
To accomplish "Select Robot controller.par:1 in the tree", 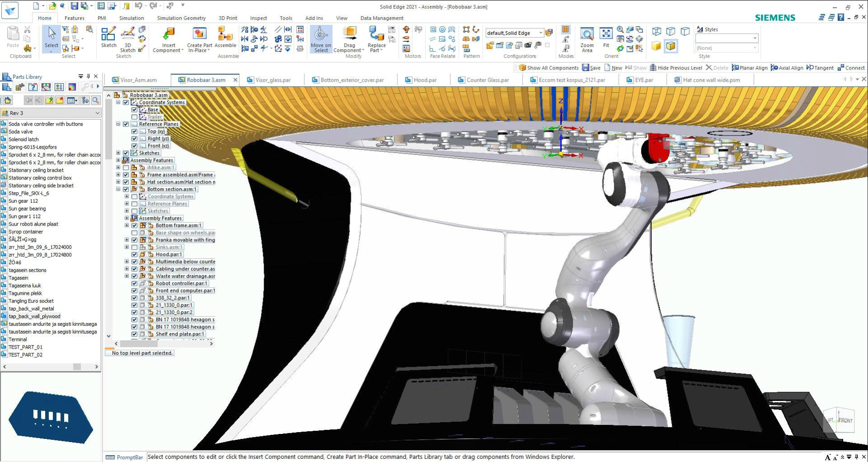I will point(182,283).
